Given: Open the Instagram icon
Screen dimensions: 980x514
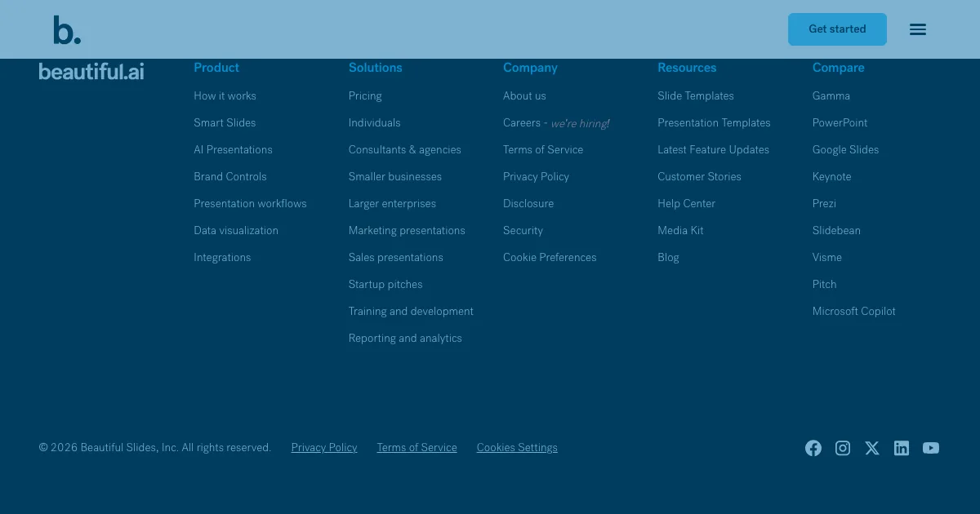Looking at the screenshot, I should click(843, 448).
